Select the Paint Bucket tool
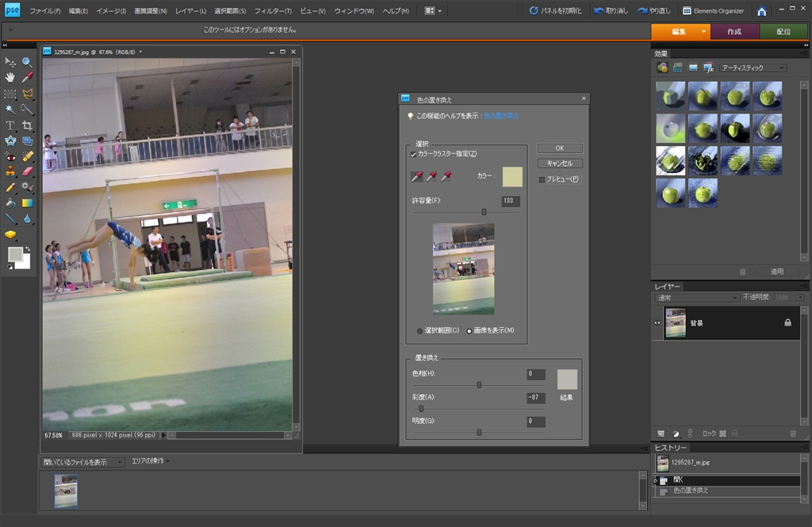Screen dimensions: 812x527 (x=10, y=203)
